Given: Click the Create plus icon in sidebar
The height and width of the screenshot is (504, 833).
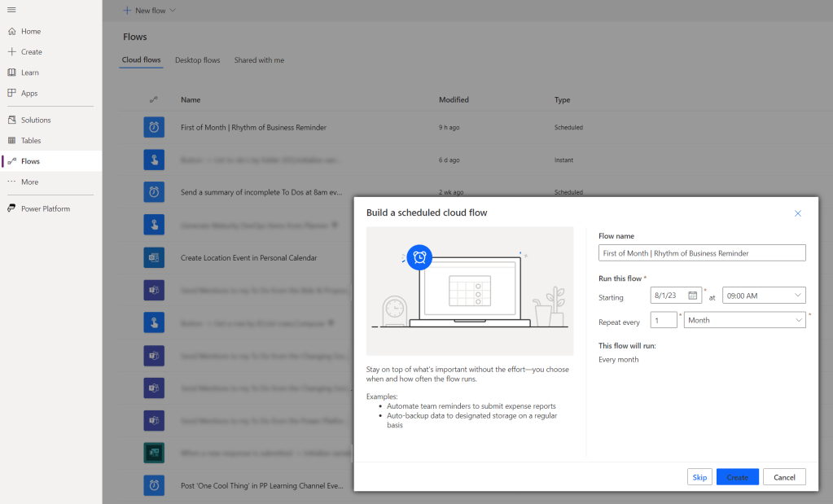Looking at the screenshot, I should click(11, 51).
